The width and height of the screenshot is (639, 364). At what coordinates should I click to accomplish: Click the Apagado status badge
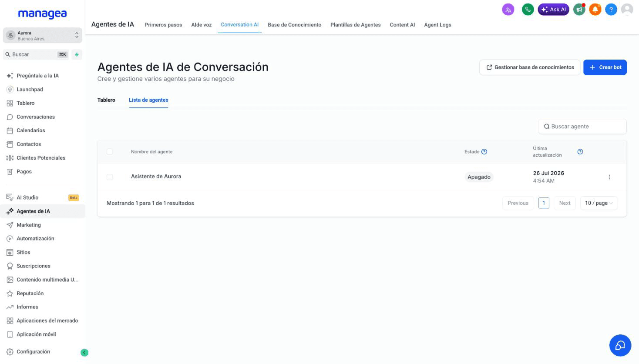479,177
